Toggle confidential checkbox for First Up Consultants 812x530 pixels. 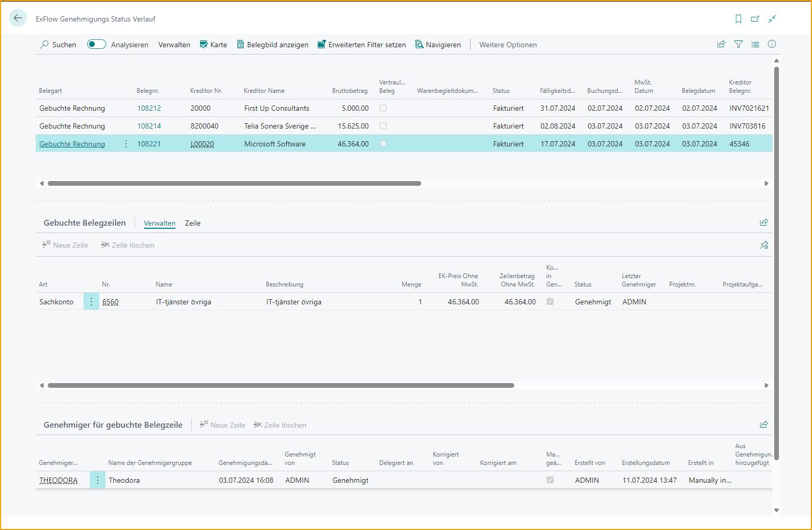point(383,108)
